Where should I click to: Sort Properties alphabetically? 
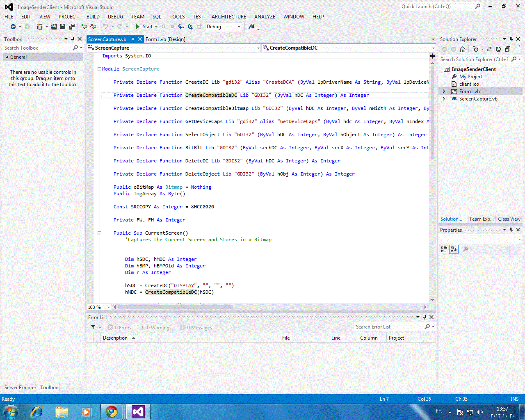454,249
